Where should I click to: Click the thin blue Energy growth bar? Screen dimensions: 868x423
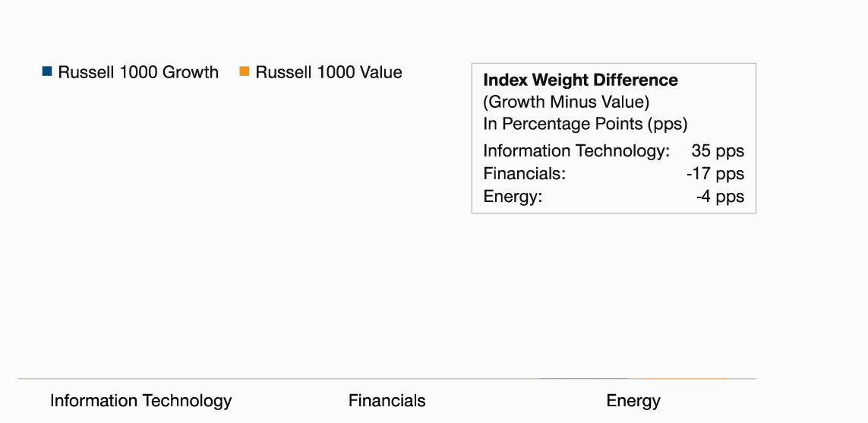tap(584, 379)
